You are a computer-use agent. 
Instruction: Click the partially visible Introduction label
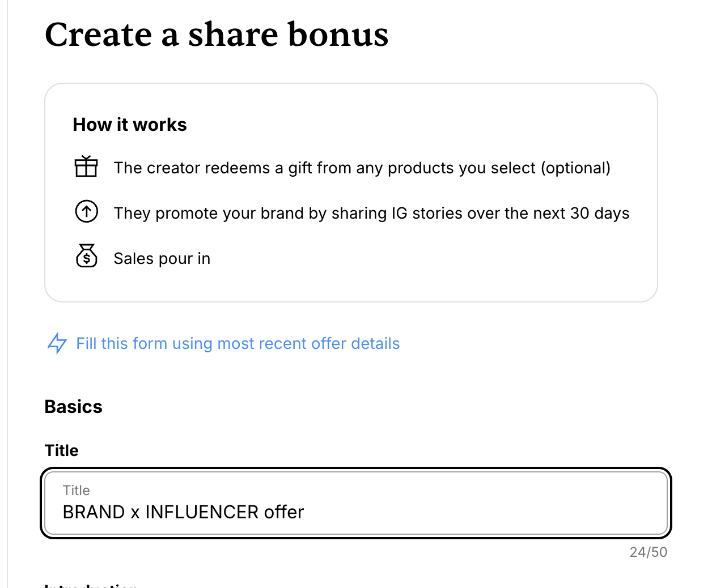(91, 585)
